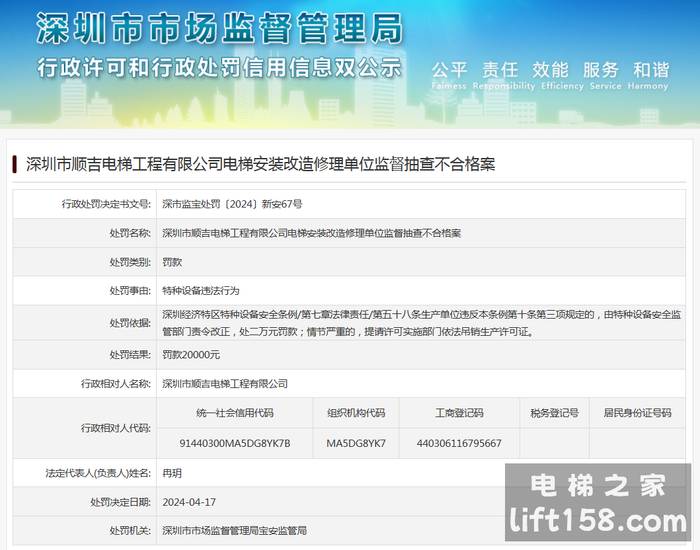The width and height of the screenshot is (700, 550).
Task: Select the penalty type value 罚款
Action: [x=172, y=262]
